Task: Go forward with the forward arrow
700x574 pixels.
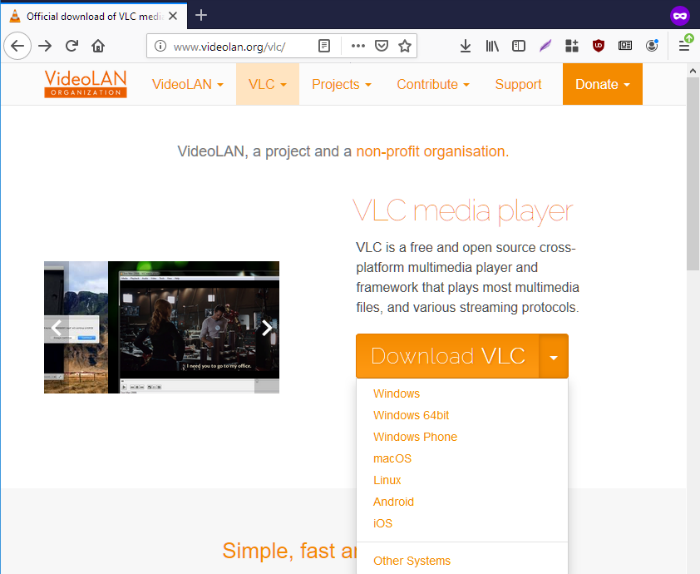Action: [45, 46]
